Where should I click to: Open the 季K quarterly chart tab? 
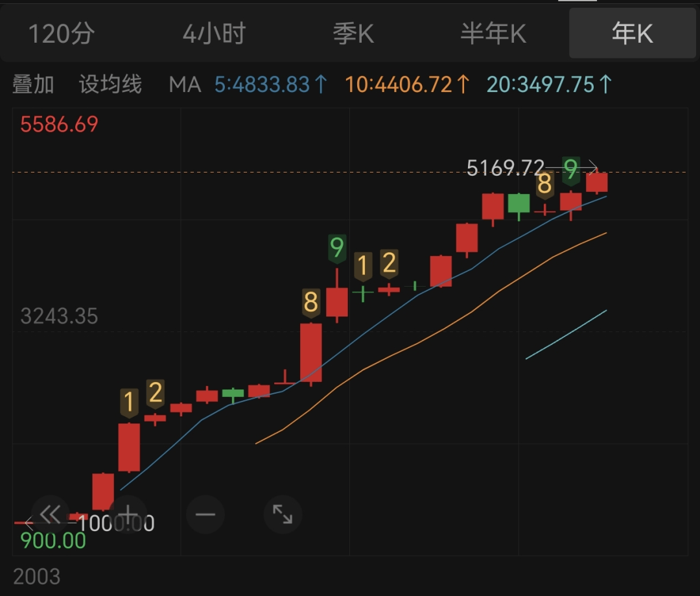tap(354, 34)
